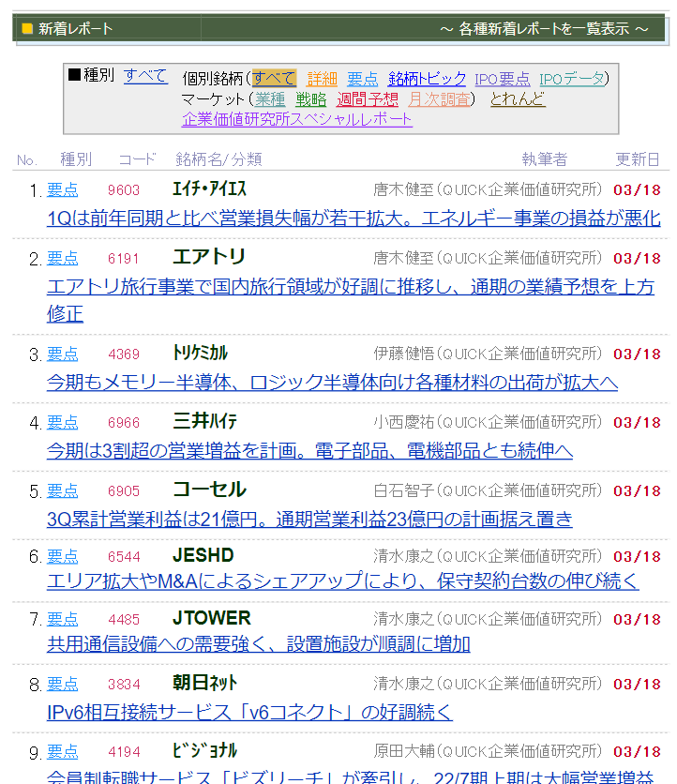
Task: Open the IPO要点 filter
Action: click(x=502, y=79)
